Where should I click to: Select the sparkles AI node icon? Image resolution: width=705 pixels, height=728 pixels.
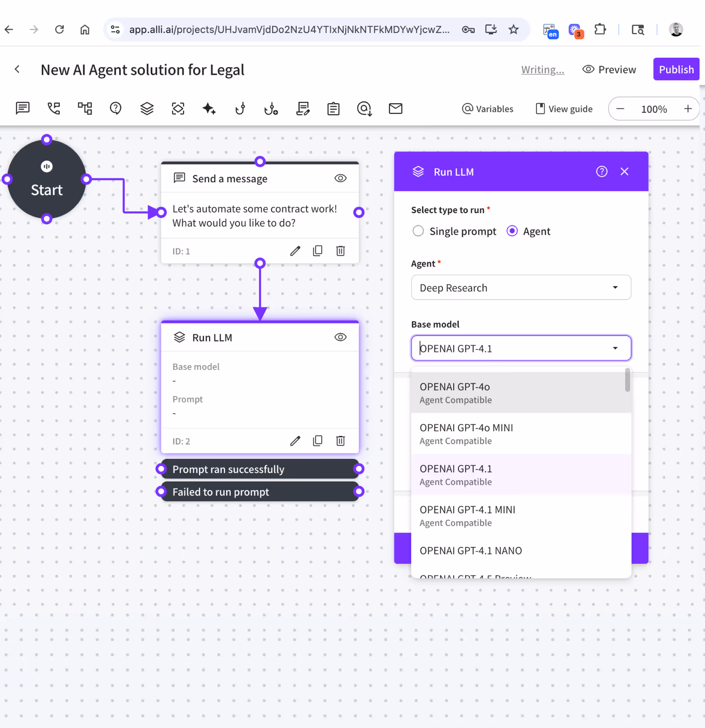click(x=209, y=109)
